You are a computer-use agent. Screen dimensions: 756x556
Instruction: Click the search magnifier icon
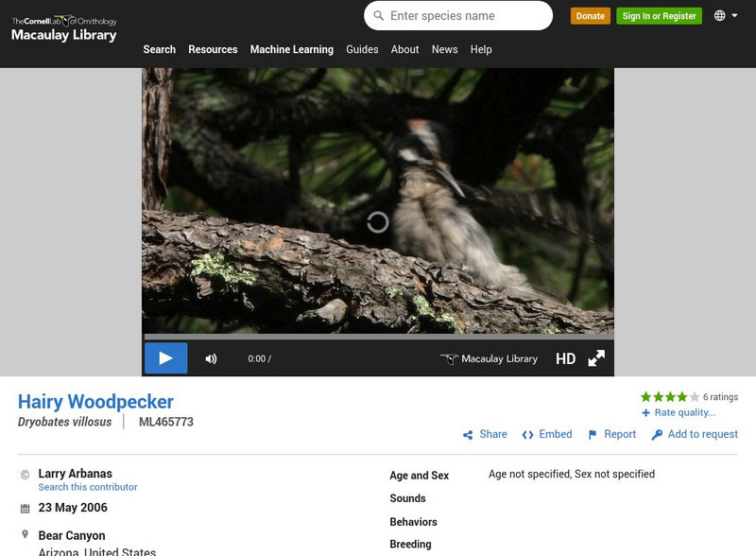(379, 16)
